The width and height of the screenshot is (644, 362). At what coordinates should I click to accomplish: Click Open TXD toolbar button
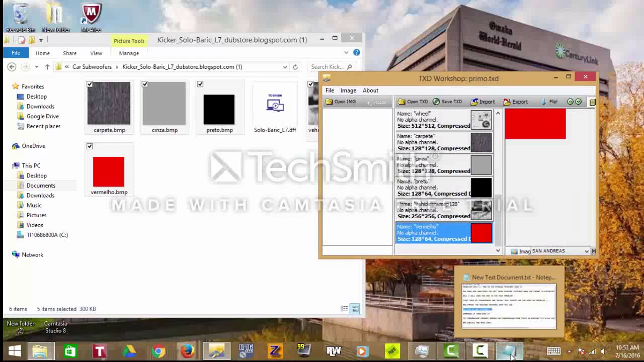click(x=413, y=102)
